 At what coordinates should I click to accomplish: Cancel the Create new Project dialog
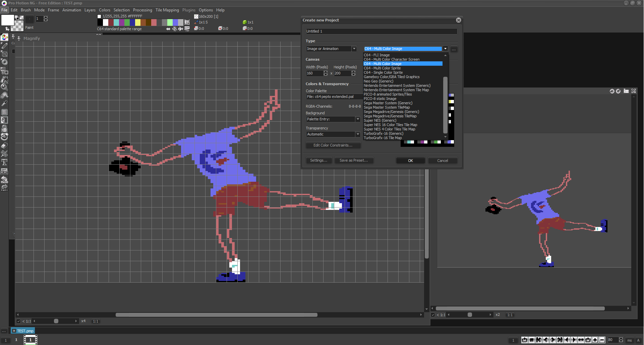[x=443, y=161]
